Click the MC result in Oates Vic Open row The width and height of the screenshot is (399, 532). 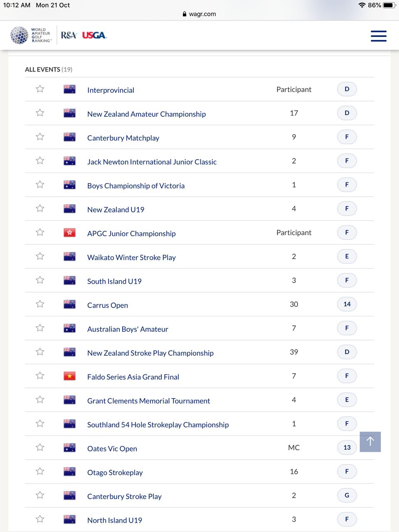[x=294, y=448]
